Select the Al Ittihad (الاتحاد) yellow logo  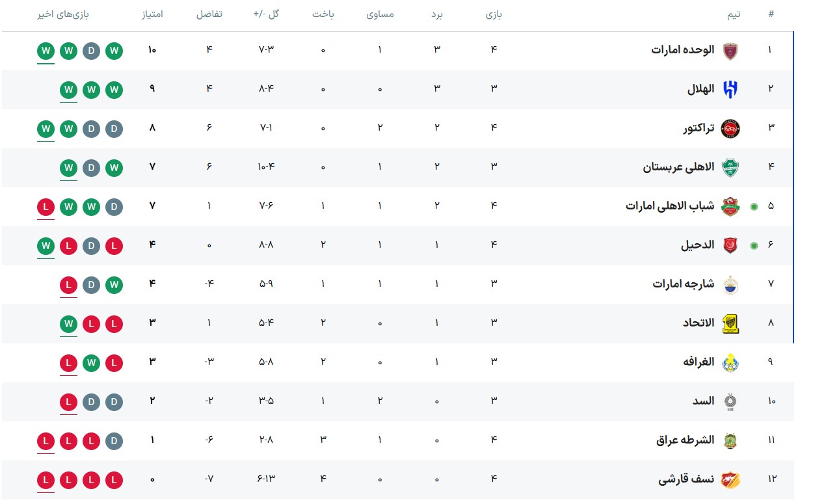coord(731,323)
